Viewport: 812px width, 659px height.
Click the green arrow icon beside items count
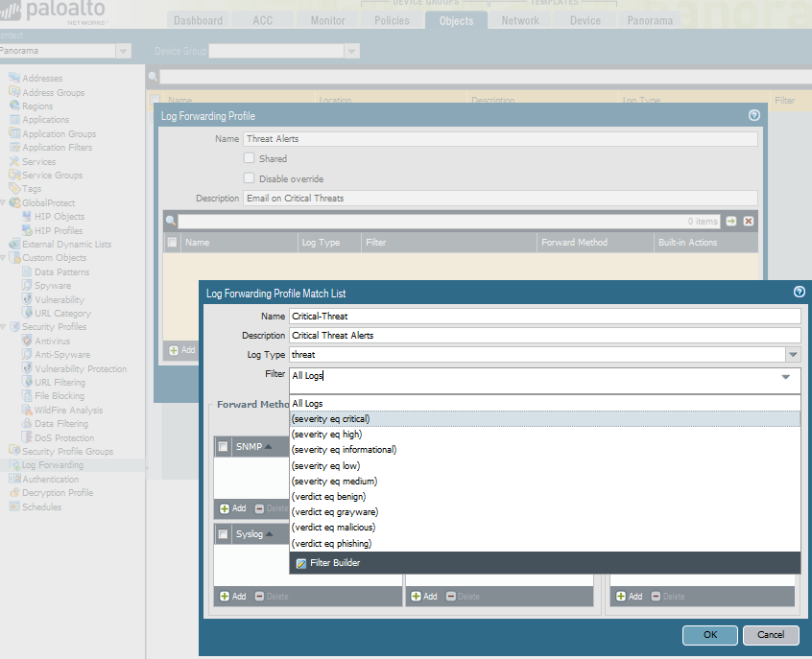pyautogui.click(x=731, y=221)
